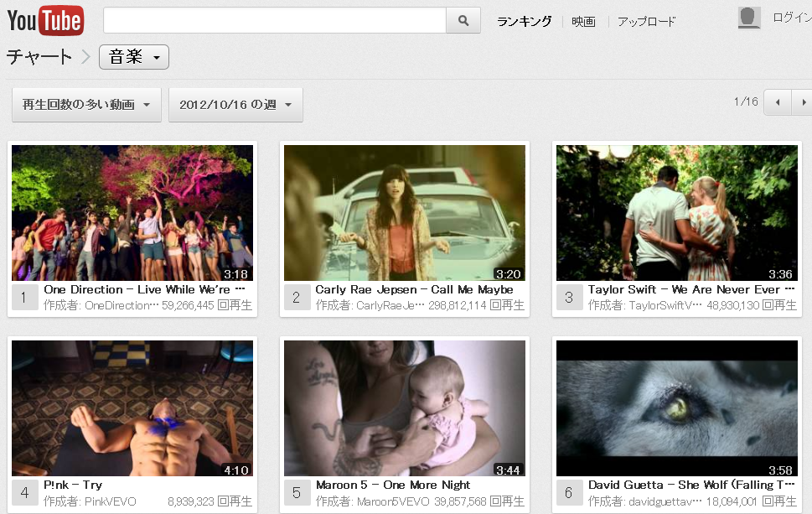812x514 pixels.
Task: Click rank number 4 badge
Action: click(24, 493)
